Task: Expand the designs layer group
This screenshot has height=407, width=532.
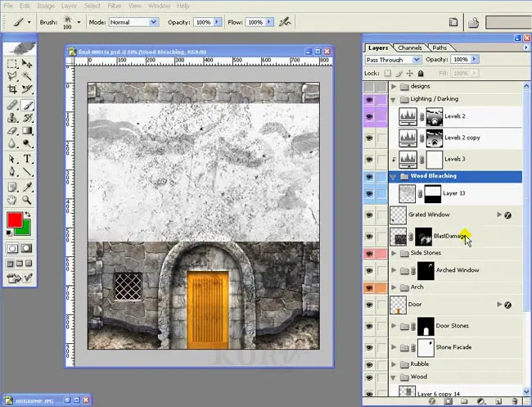Action: coord(394,86)
